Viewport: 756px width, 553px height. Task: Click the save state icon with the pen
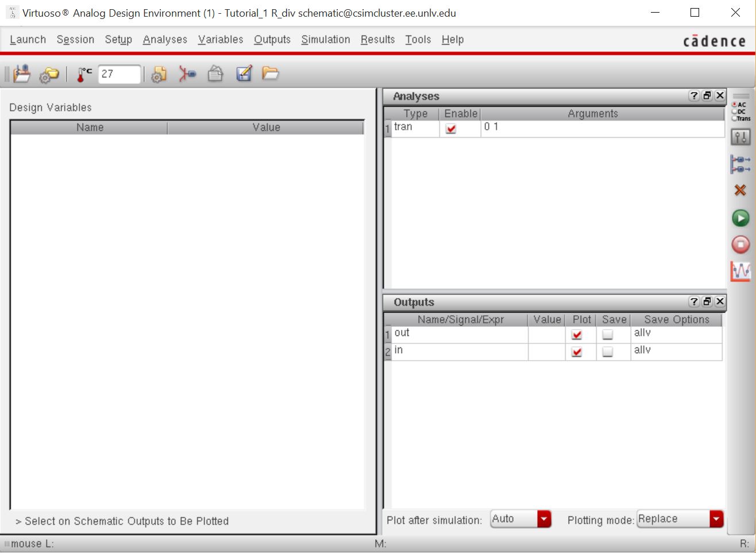click(244, 74)
